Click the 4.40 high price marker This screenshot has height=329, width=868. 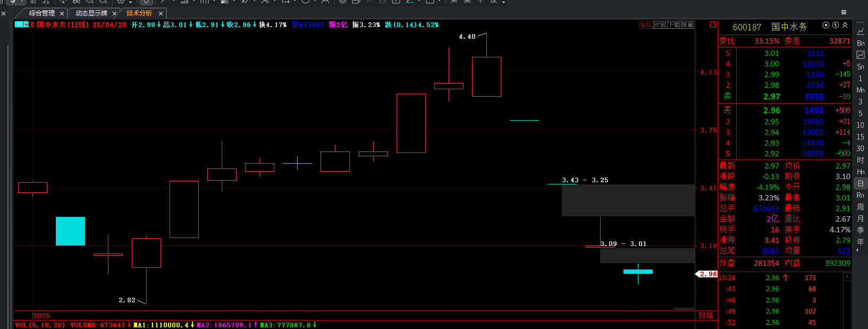(467, 37)
